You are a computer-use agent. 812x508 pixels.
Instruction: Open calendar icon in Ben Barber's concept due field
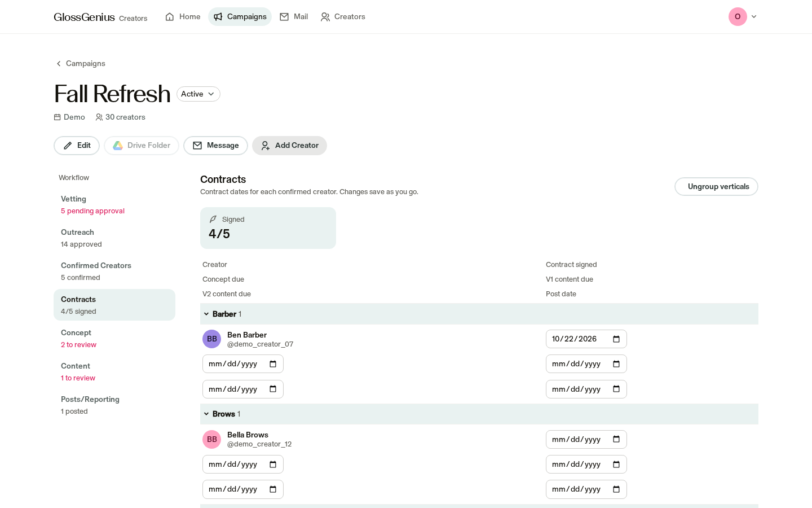(x=273, y=364)
